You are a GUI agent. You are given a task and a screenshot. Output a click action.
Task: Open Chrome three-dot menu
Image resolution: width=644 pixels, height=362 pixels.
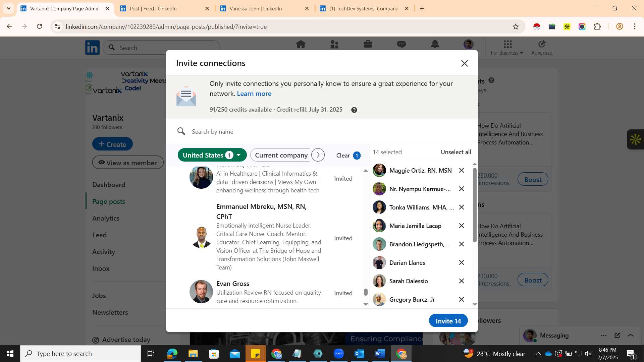(x=635, y=26)
